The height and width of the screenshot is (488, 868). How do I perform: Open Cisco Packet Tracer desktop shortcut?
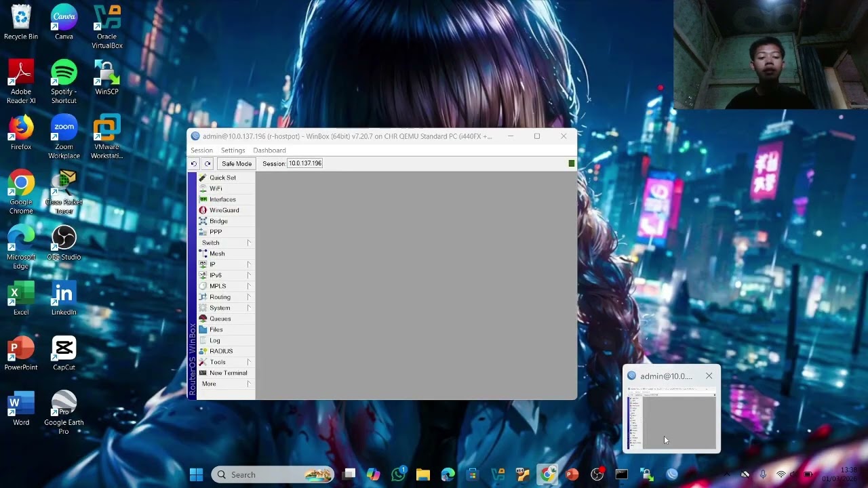64,192
